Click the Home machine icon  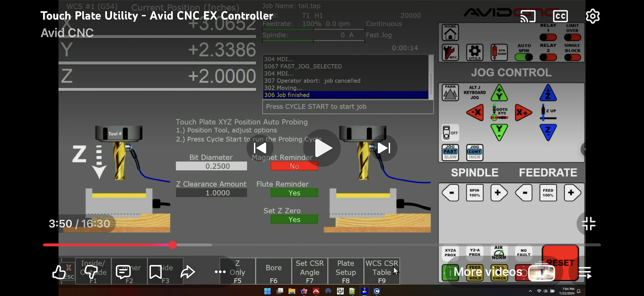click(x=450, y=32)
